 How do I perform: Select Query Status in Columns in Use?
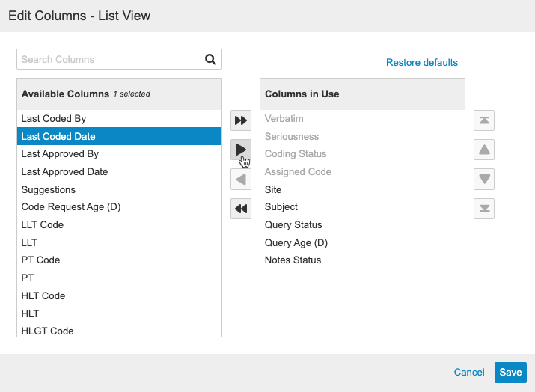point(293,224)
